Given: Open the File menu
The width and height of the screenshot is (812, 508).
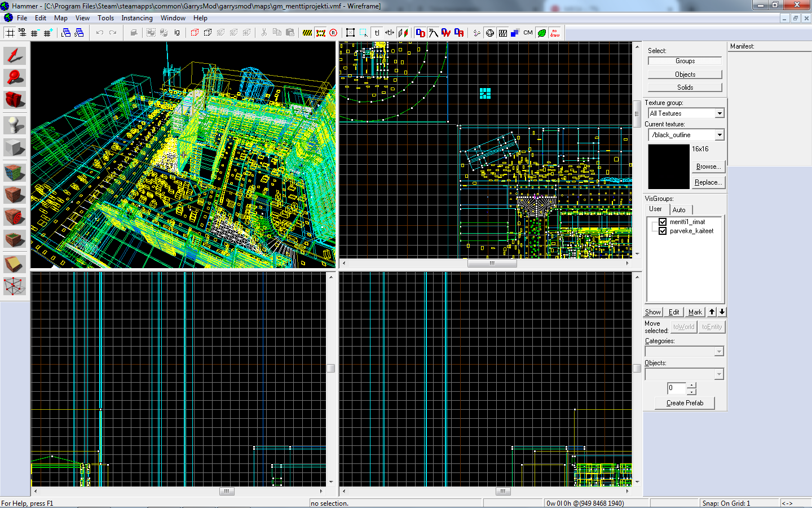Looking at the screenshot, I should click(x=22, y=18).
